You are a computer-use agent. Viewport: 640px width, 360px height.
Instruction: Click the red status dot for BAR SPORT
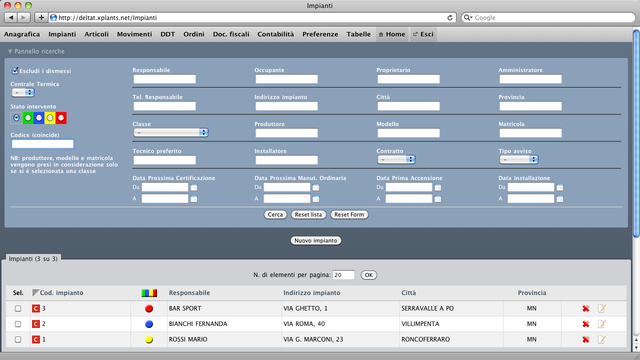(149, 309)
